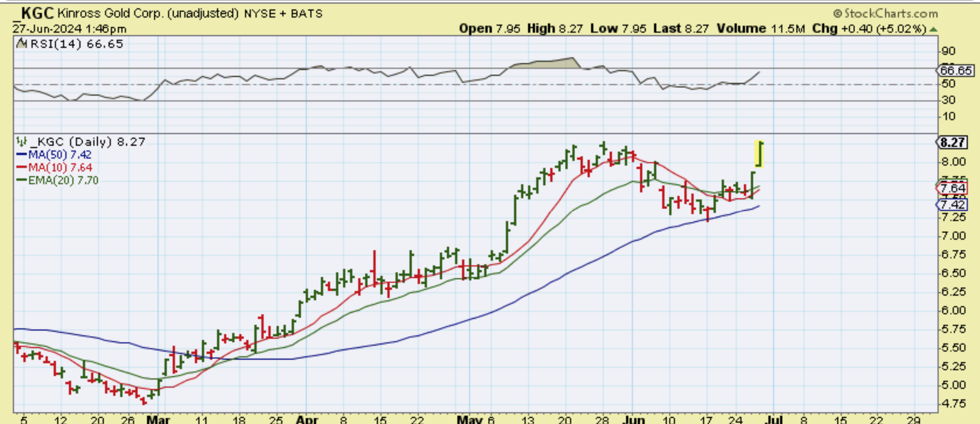
Task: Click the red 7.64 tag on price axis
Action: click(x=952, y=188)
